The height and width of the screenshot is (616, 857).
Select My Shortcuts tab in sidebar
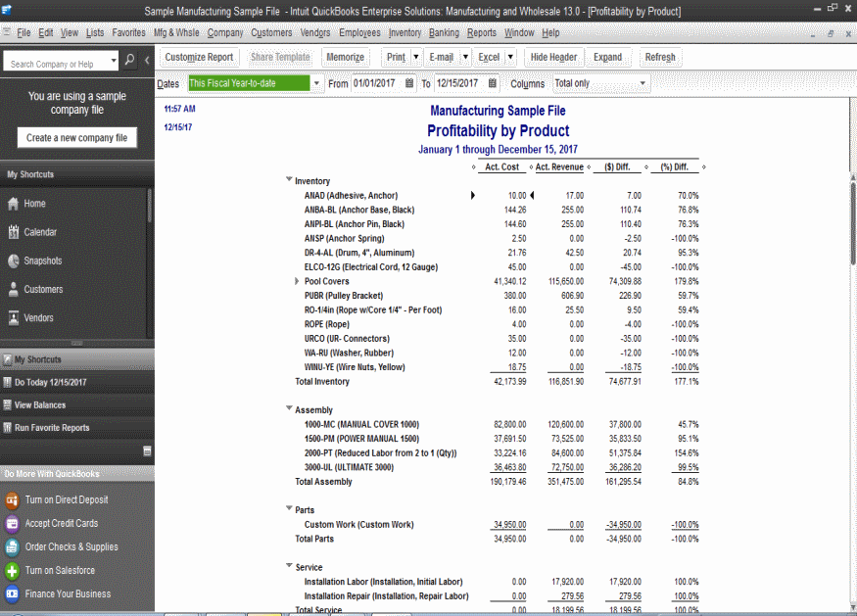coord(77,359)
